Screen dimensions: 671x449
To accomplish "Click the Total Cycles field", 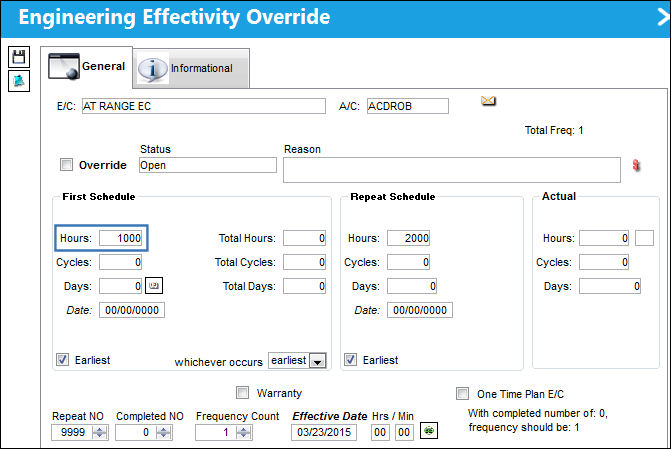I will pos(304,262).
